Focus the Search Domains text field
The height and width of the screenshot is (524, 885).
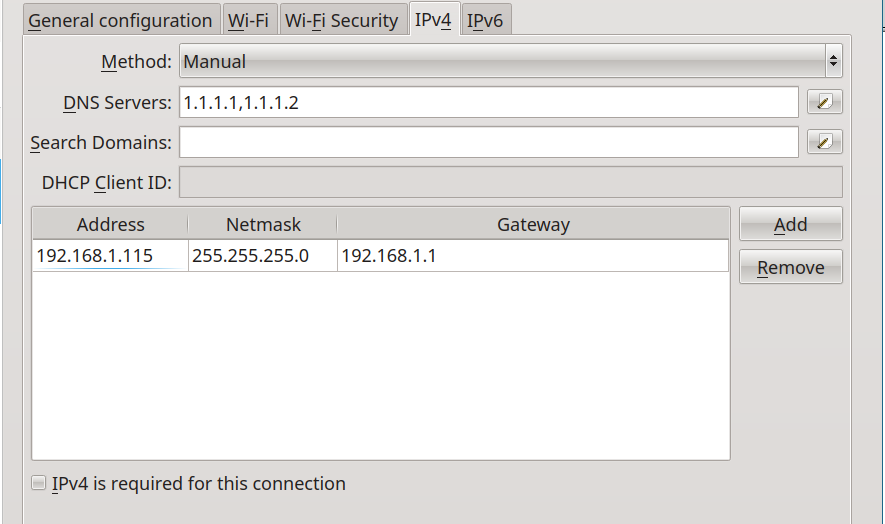pos(488,142)
